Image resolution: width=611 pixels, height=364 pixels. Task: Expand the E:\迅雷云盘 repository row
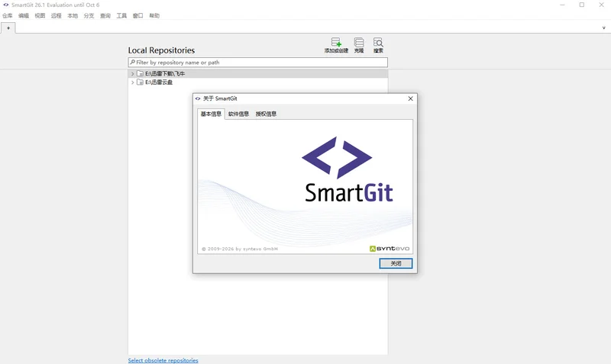coord(132,82)
